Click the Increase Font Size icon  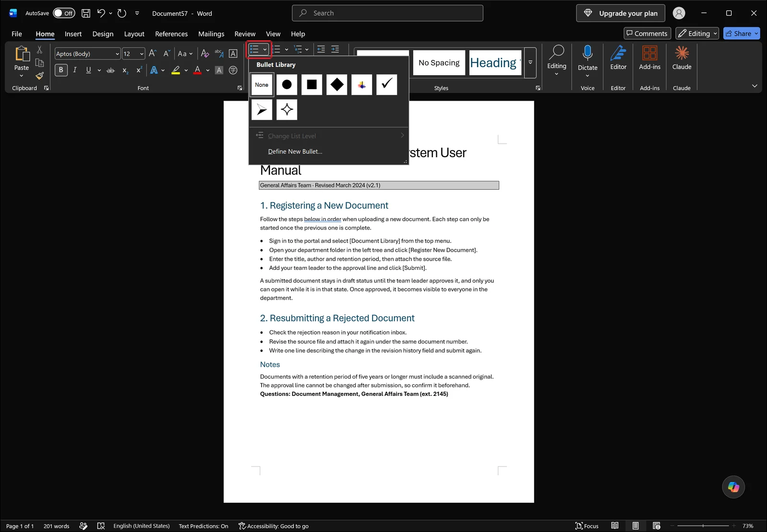click(x=152, y=54)
